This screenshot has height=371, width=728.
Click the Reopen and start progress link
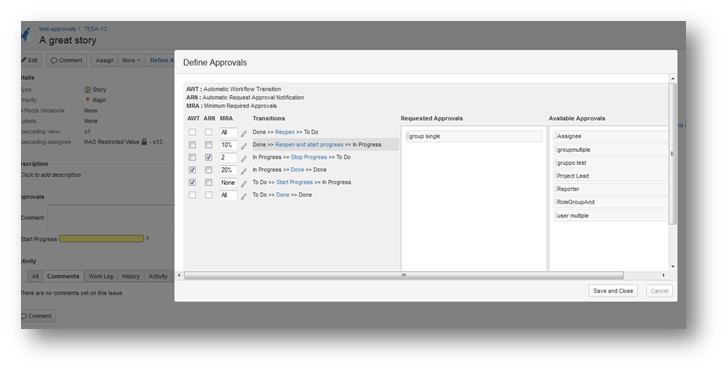point(309,145)
